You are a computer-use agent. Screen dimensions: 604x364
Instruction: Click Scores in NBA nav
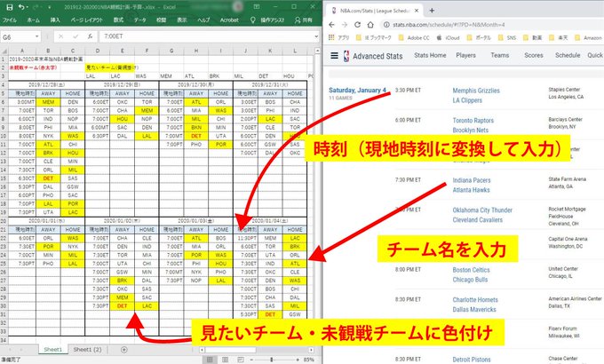[x=534, y=55]
